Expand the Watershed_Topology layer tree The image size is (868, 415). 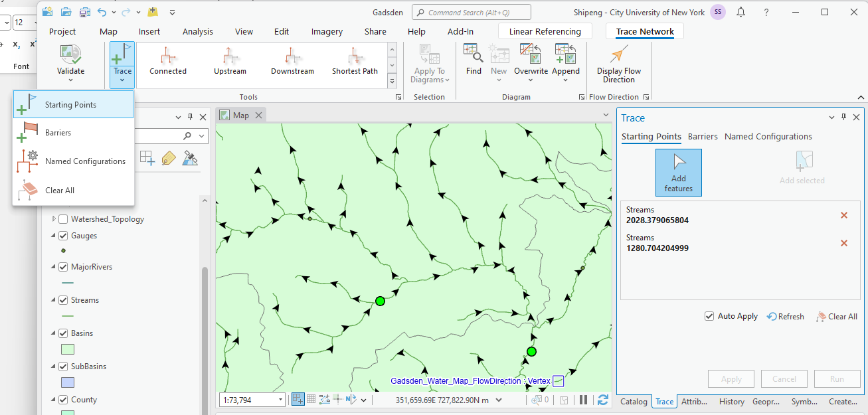point(54,219)
